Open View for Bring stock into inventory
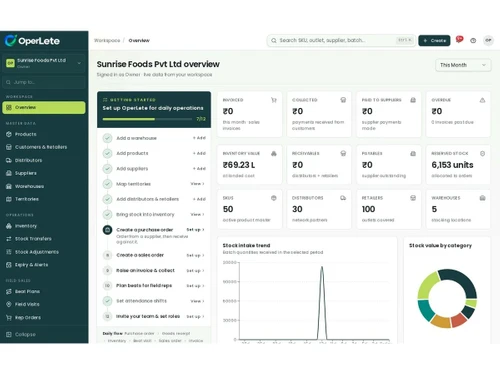500x375 pixels. click(197, 214)
